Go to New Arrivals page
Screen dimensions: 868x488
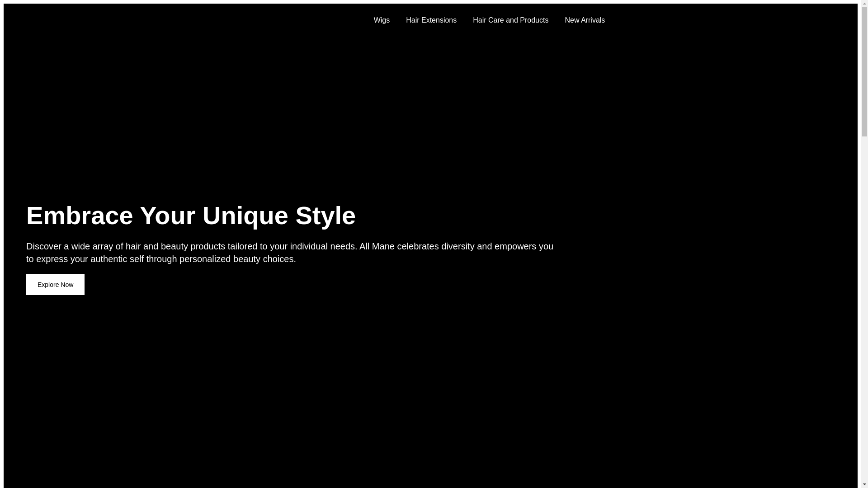coord(585,20)
